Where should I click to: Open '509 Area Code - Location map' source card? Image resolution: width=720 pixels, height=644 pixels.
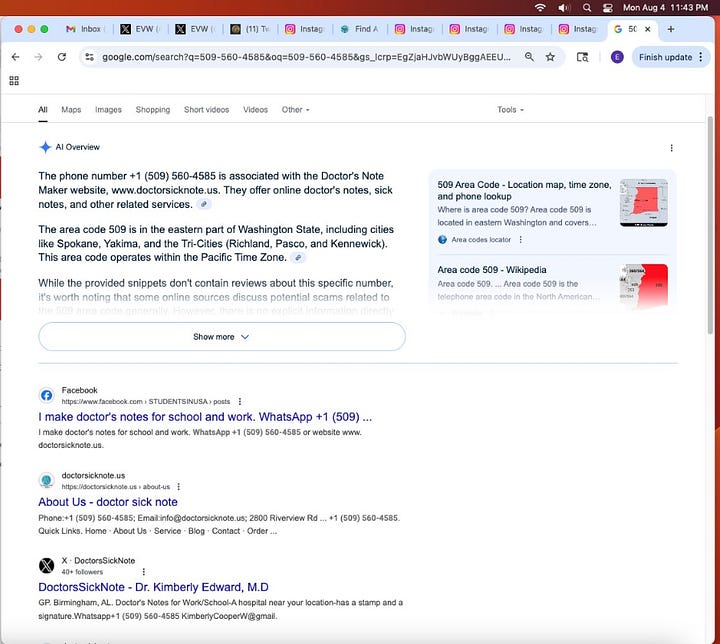tap(524, 190)
